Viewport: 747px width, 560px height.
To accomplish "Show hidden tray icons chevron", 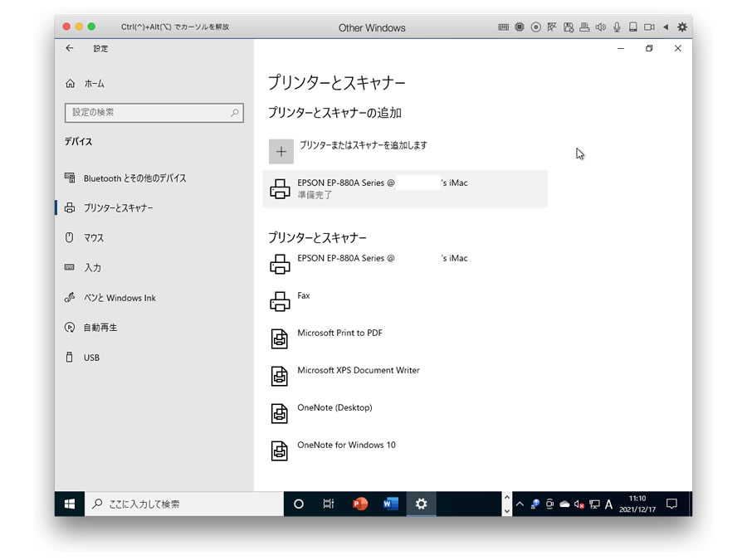I will click(x=520, y=504).
